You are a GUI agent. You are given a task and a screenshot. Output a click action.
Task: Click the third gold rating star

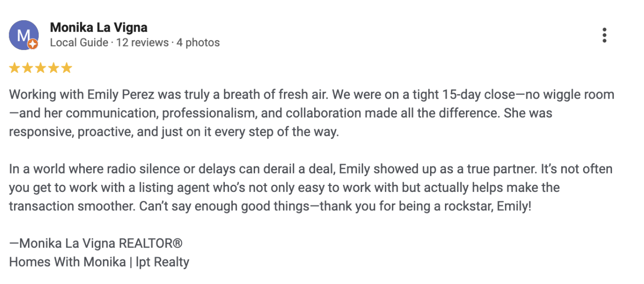pyautogui.click(x=41, y=68)
